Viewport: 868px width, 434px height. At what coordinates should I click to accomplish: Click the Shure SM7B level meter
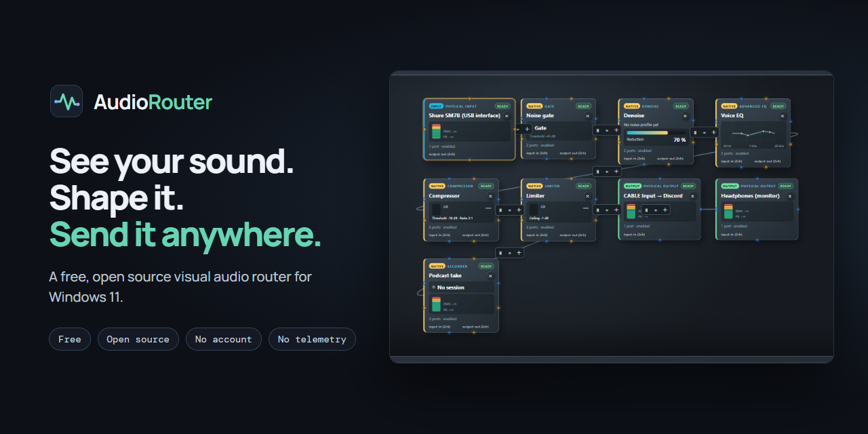[x=436, y=132]
